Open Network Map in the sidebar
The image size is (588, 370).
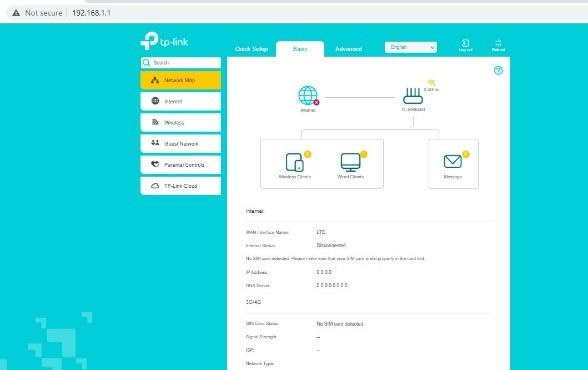[181, 81]
